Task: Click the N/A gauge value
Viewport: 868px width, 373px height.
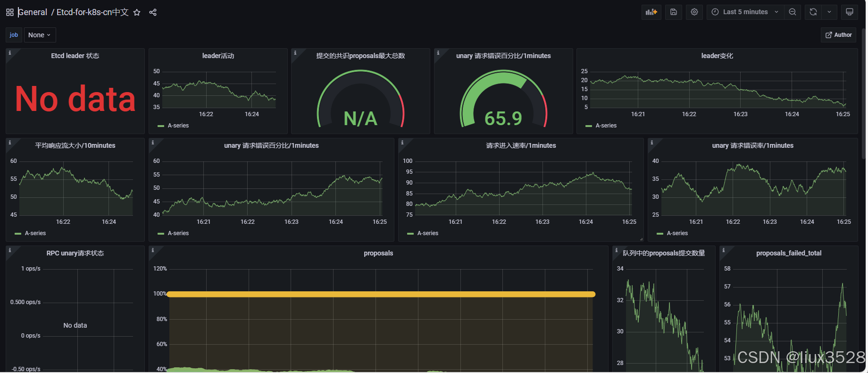Action: pyautogui.click(x=360, y=119)
